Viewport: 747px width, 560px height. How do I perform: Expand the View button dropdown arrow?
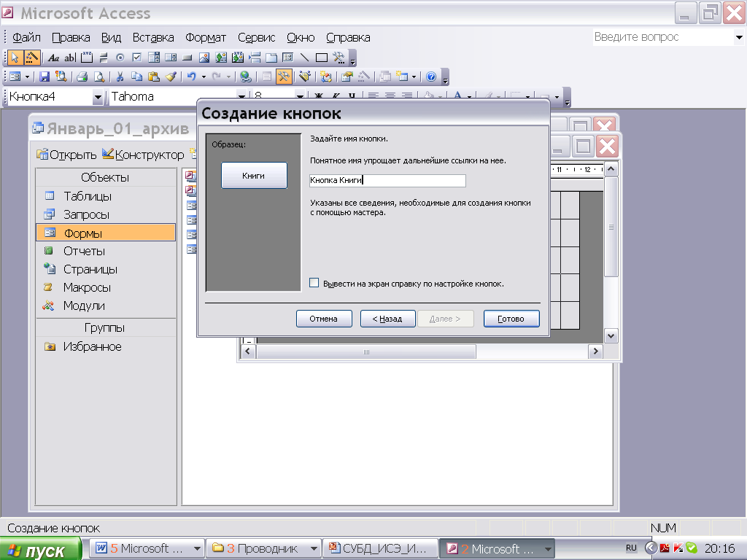tap(27, 77)
